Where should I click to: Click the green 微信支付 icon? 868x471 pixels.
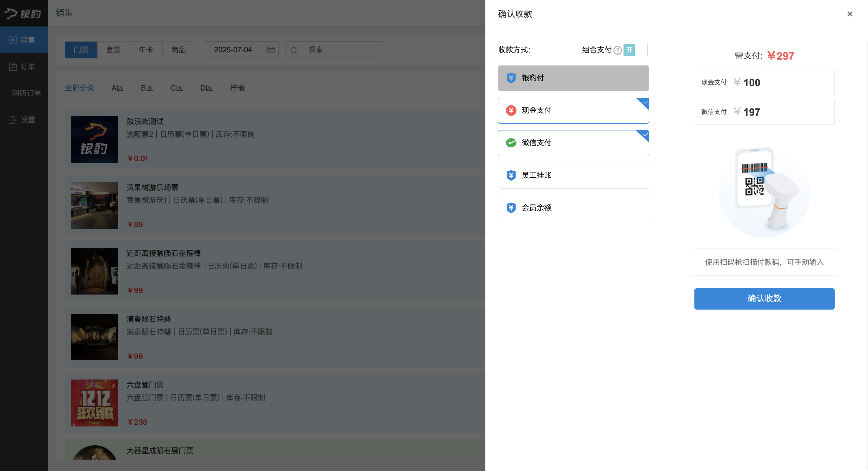coord(511,143)
